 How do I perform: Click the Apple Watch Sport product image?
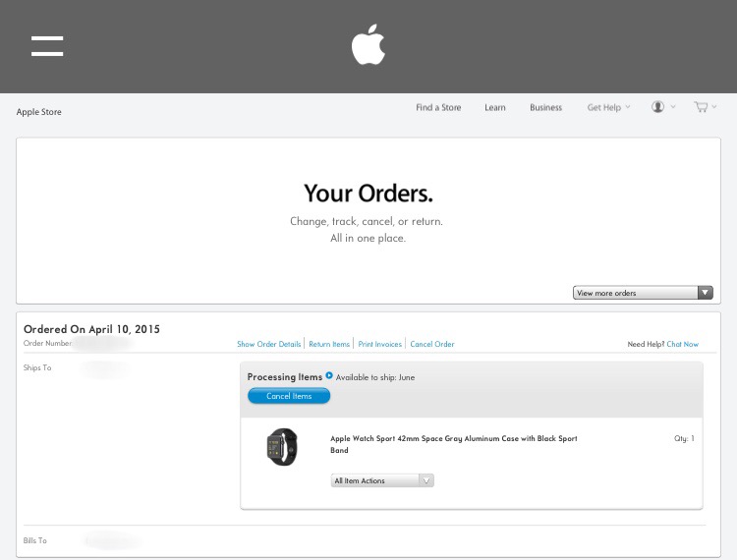(282, 447)
